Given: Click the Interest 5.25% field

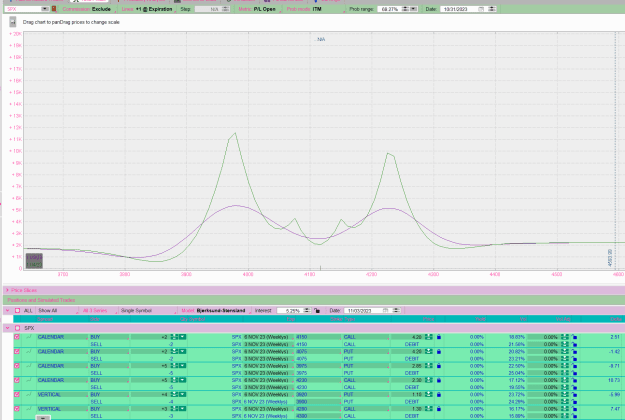Looking at the screenshot, I should coord(290,310).
